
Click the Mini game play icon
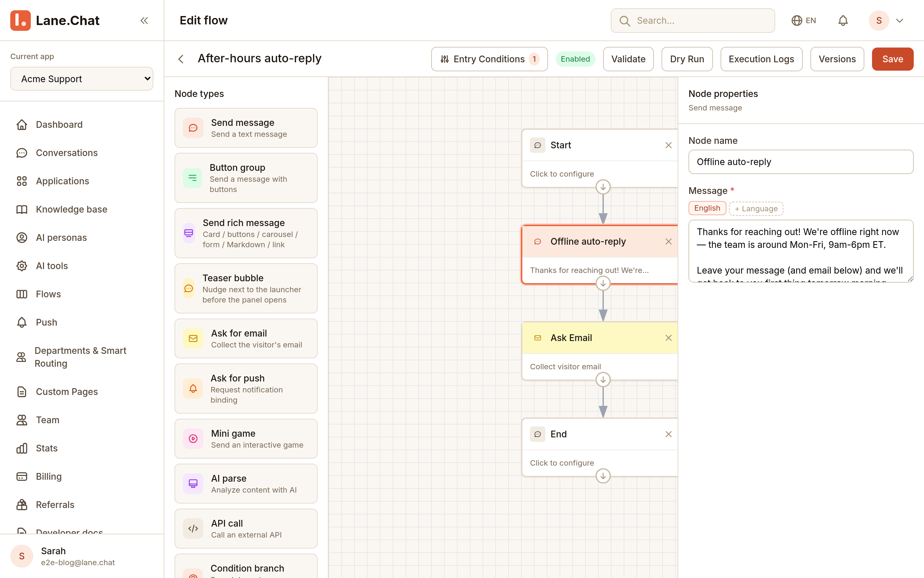point(193,439)
